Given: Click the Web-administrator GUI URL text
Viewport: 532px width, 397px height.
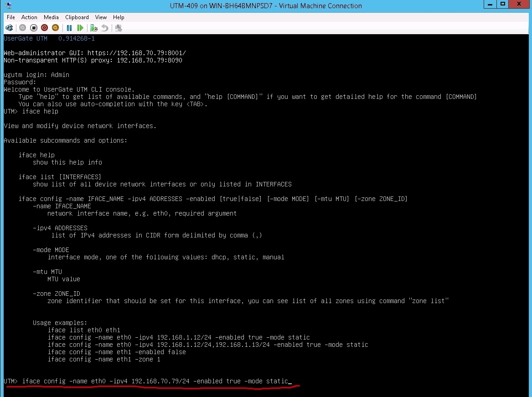Looking at the screenshot, I should point(136,53).
